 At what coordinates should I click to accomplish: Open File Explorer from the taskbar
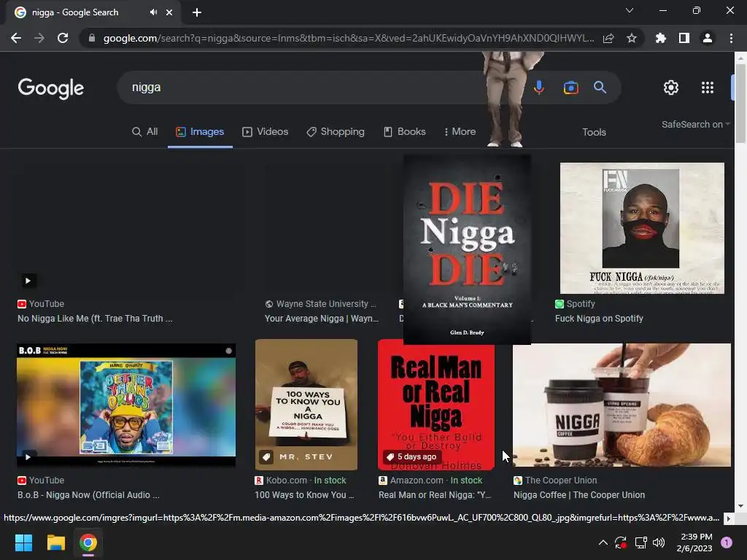[55, 542]
